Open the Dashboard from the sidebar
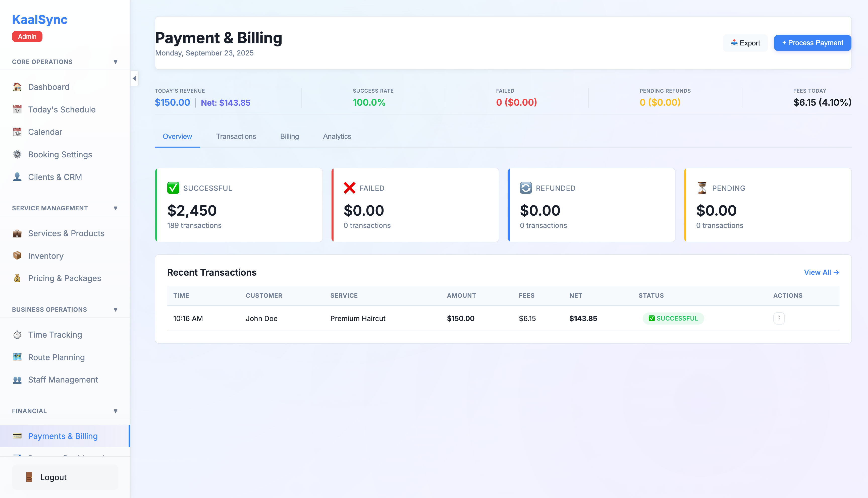This screenshot has height=498, width=868. 17,87
